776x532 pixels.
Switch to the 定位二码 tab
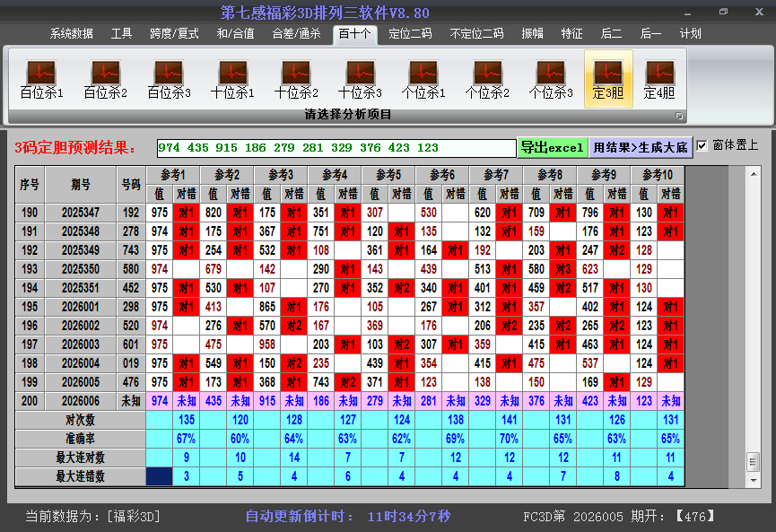410,33
